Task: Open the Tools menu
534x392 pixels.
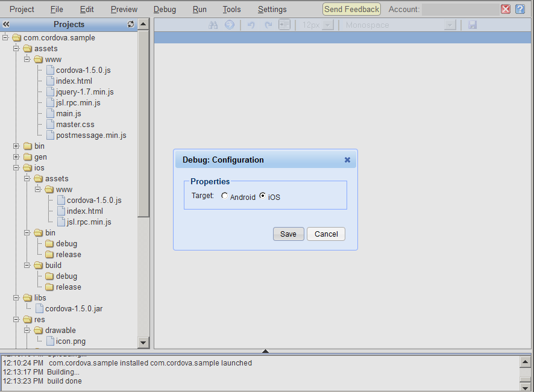Action: click(231, 10)
